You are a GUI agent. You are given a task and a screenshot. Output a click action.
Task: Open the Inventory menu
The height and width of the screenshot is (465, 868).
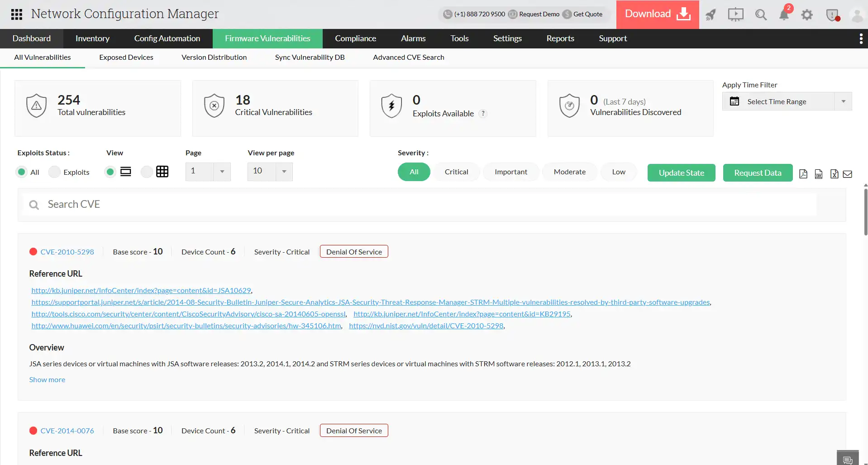(92, 38)
